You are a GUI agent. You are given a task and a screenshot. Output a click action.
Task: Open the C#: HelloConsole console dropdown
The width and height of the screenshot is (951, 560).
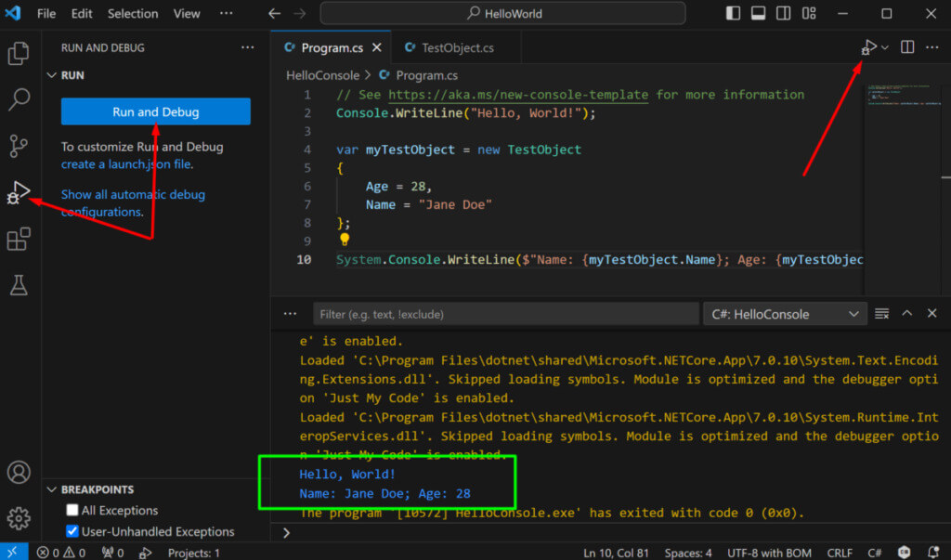click(785, 313)
